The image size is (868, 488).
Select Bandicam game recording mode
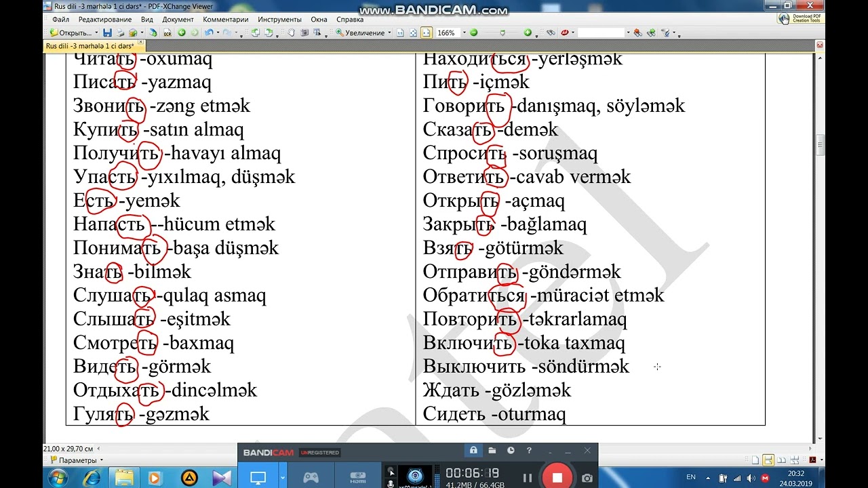(x=311, y=478)
